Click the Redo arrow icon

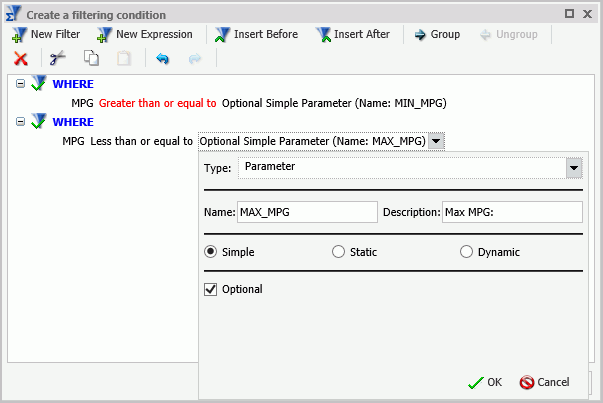(195, 59)
